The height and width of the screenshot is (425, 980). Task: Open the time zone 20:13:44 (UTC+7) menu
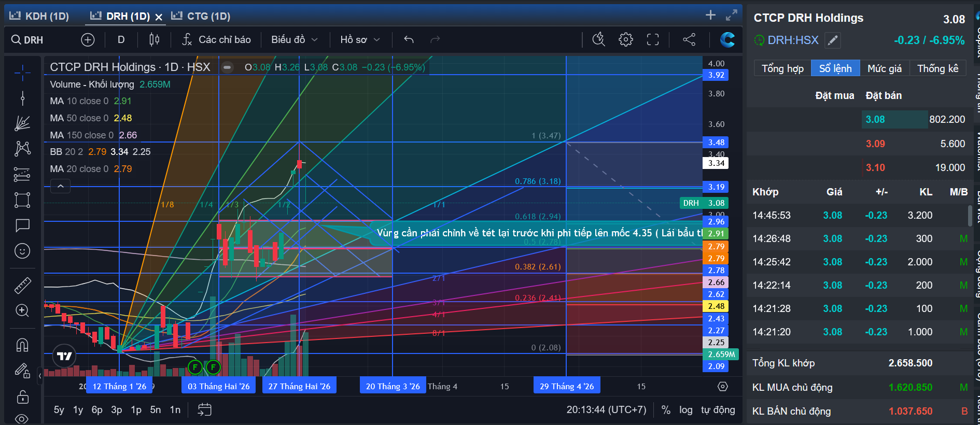point(607,410)
